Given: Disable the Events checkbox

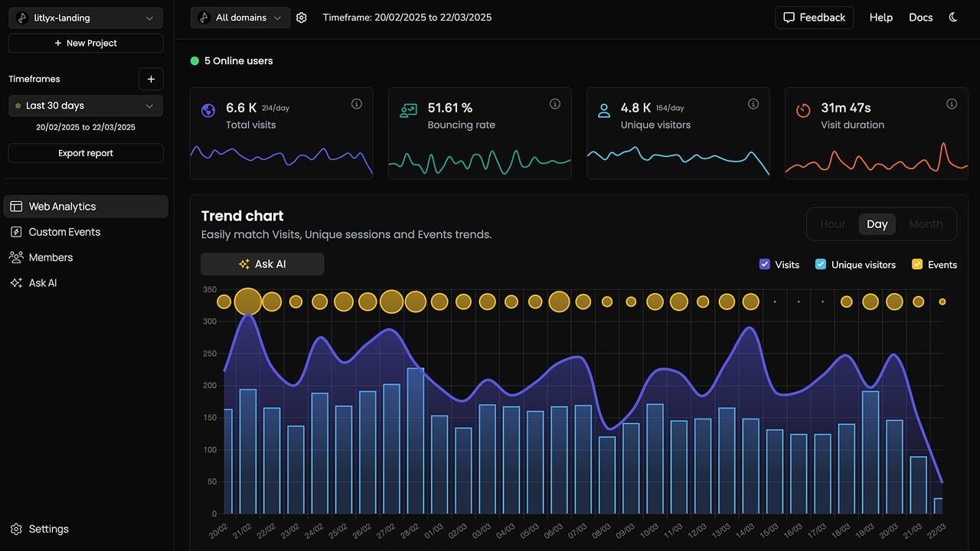Looking at the screenshot, I should click(917, 265).
